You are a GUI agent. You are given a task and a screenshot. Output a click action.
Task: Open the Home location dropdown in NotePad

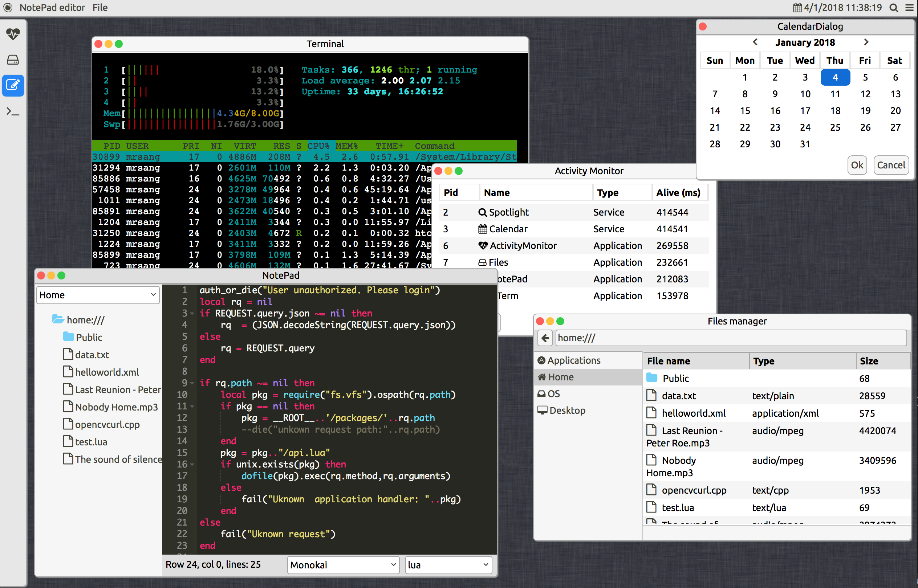pyautogui.click(x=98, y=295)
